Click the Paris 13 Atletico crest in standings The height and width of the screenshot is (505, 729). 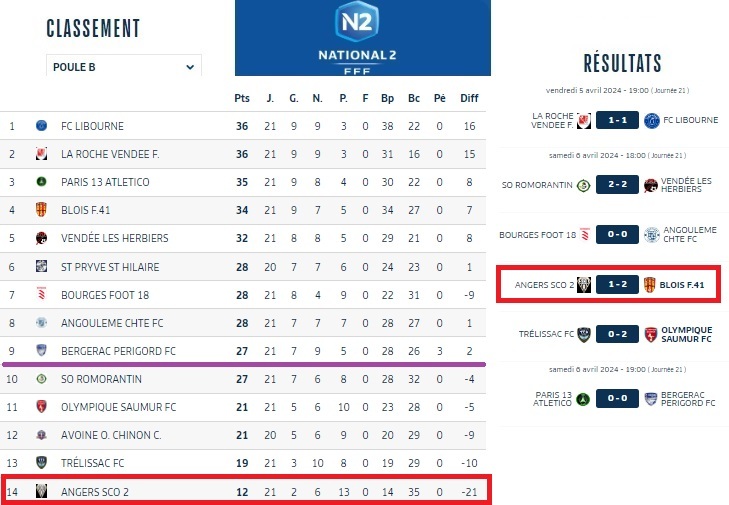coord(42,182)
